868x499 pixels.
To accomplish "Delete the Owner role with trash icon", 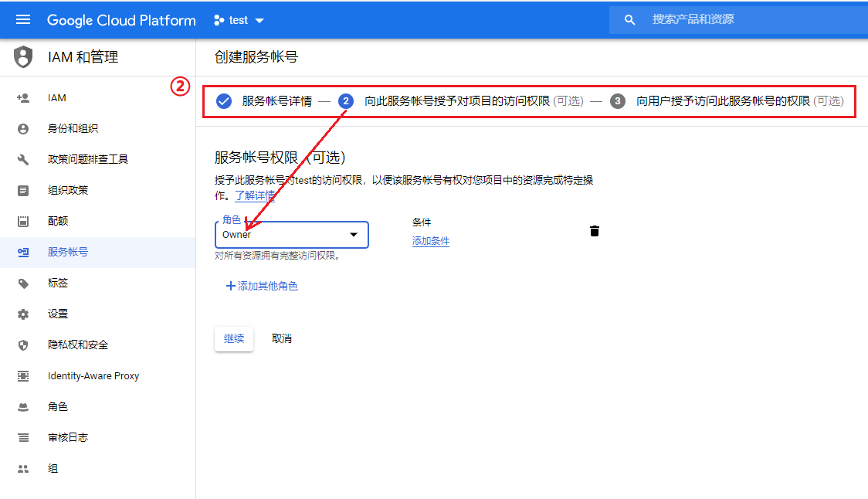I will [x=594, y=230].
